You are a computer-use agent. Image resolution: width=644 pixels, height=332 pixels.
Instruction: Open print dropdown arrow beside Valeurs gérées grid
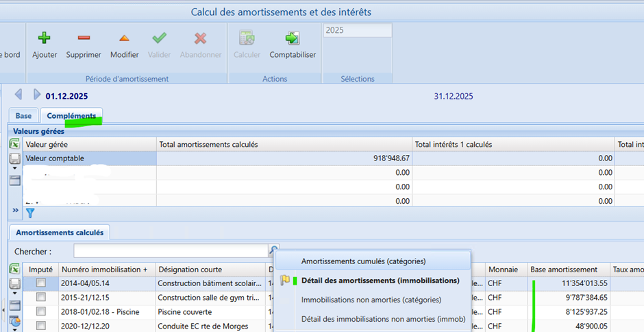point(14,168)
